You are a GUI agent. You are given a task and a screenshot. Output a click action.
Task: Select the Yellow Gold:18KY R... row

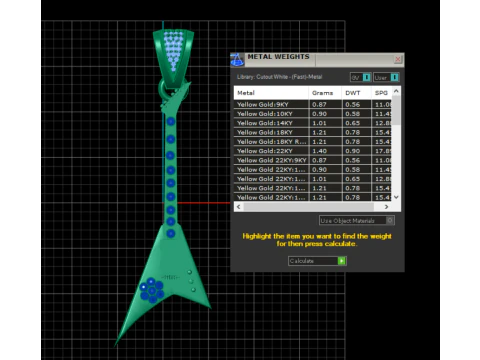(313, 142)
